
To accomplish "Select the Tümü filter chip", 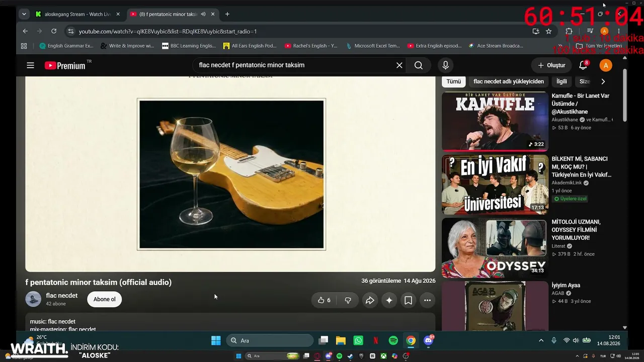I will pyautogui.click(x=453, y=81).
